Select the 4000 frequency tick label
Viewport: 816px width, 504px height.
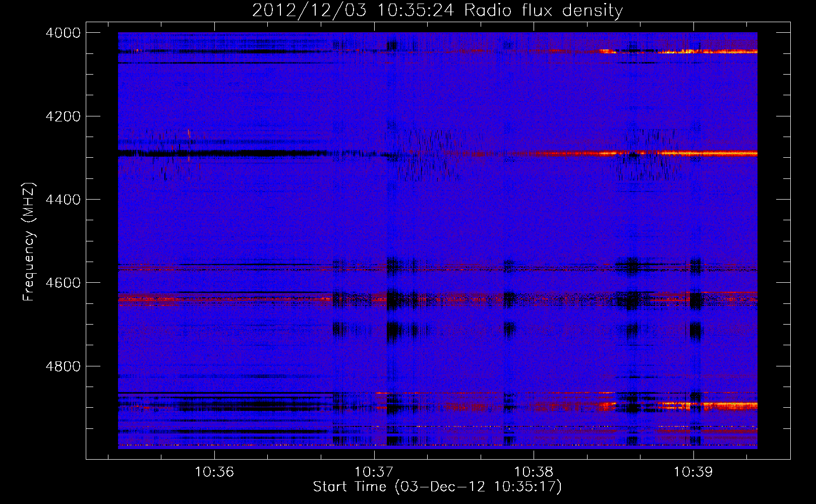coord(63,33)
